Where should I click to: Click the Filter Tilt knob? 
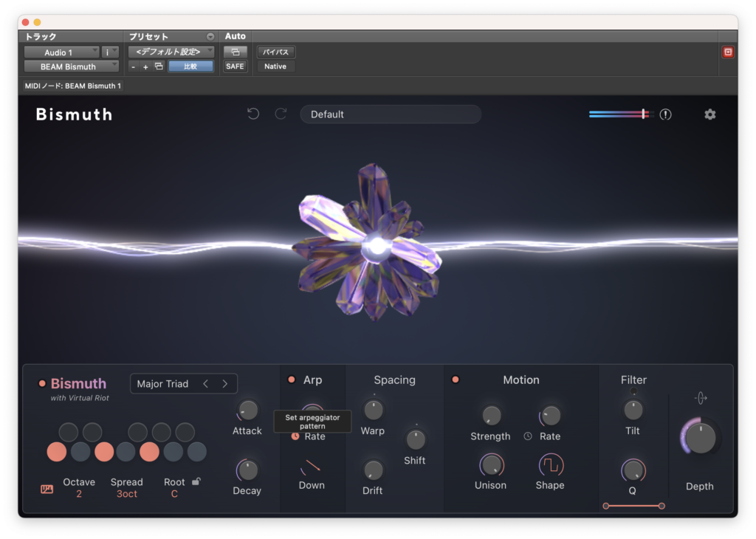click(x=633, y=411)
